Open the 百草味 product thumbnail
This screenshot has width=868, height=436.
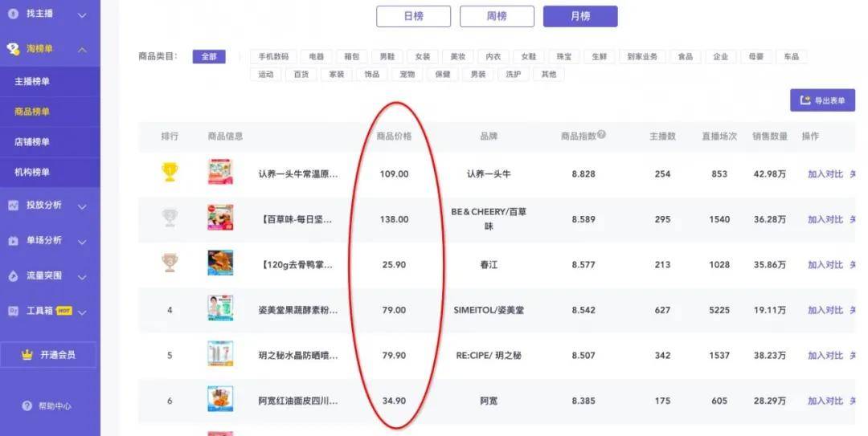(220, 218)
